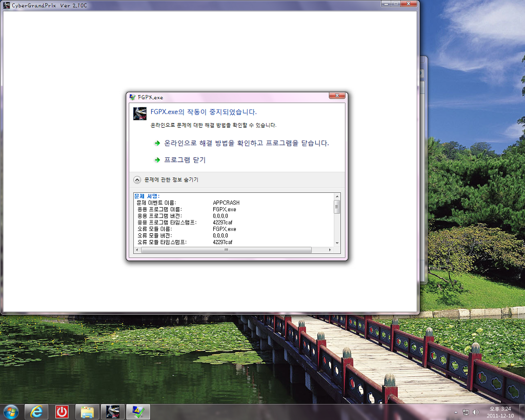Click the volume speaker tray icon

[476, 412]
